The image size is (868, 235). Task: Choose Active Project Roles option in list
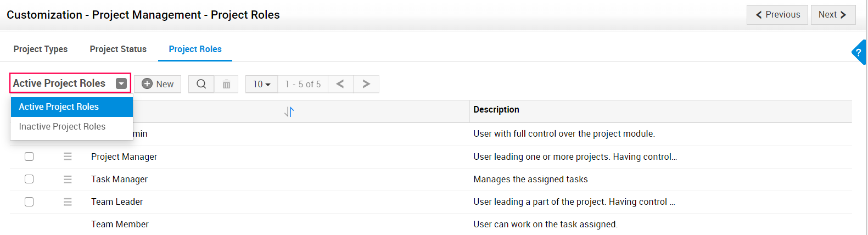click(59, 107)
